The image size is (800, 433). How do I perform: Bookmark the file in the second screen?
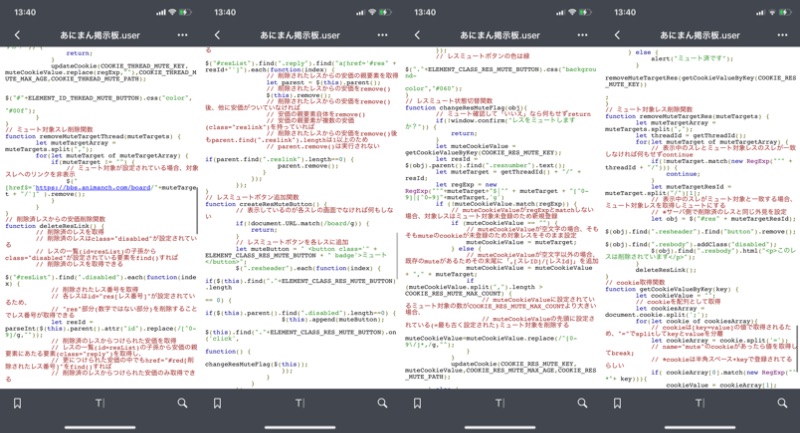click(218, 403)
